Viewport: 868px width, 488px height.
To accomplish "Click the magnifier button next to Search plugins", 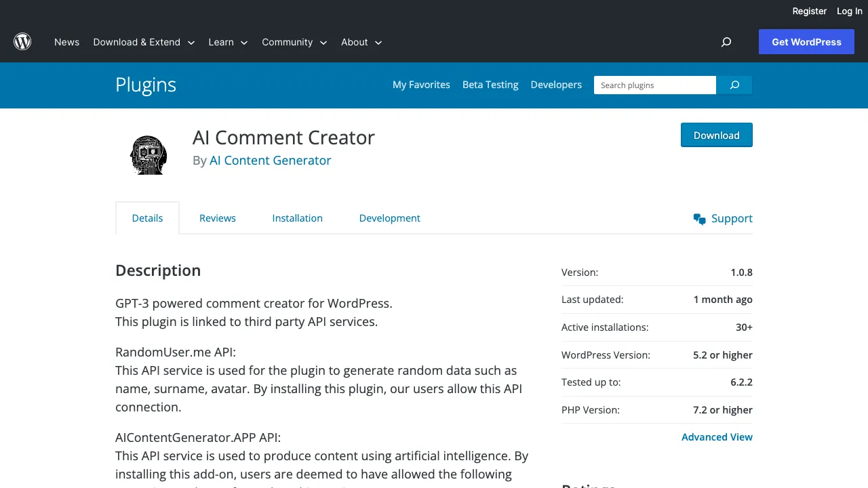I will [x=734, y=85].
